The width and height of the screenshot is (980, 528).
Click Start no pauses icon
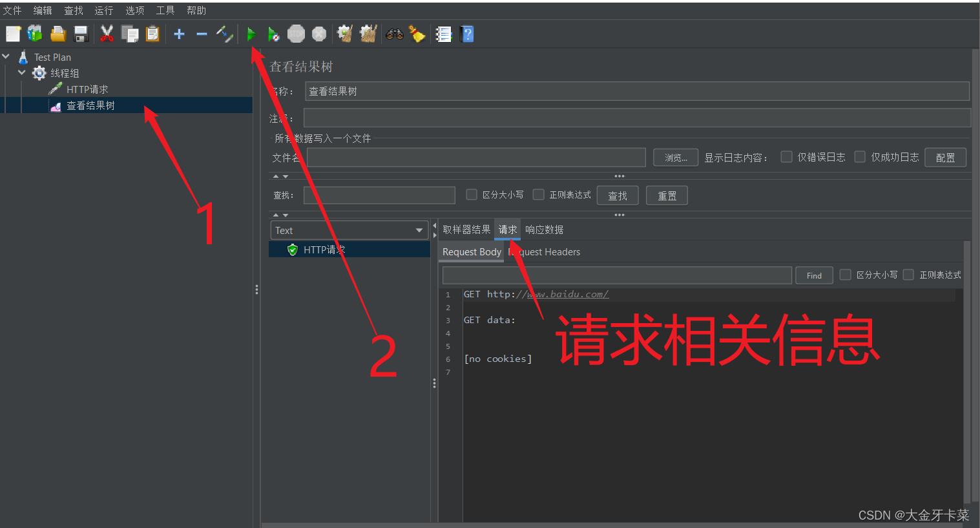pos(273,34)
